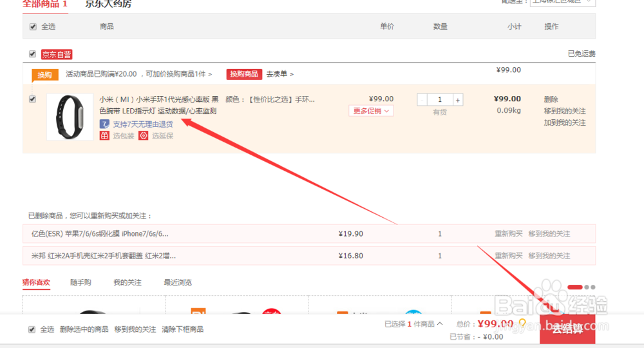Toggle the bottom bar 全选 checkbox
This screenshot has height=348, width=644.
32,329
